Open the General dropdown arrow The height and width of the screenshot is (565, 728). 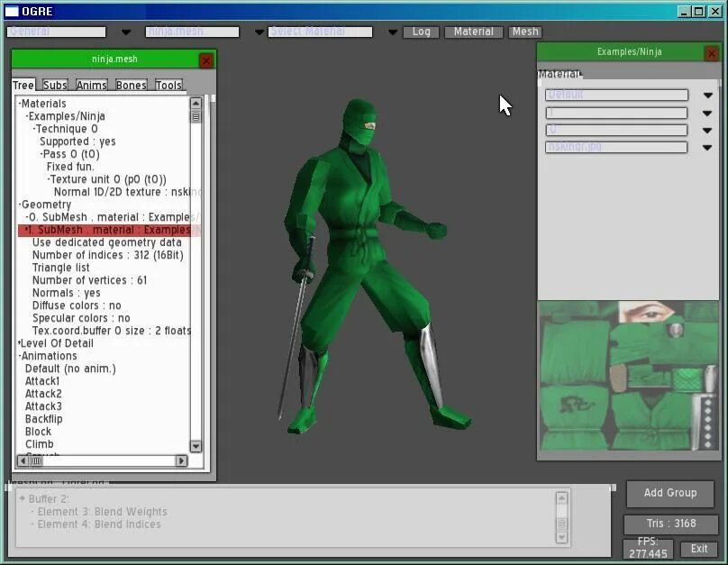pyautogui.click(x=126, y=32)
